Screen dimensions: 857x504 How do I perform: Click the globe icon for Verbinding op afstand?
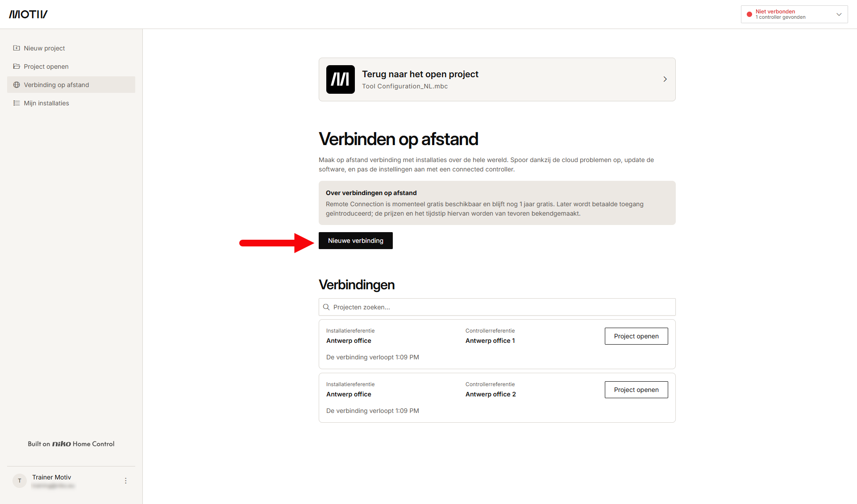17,85
